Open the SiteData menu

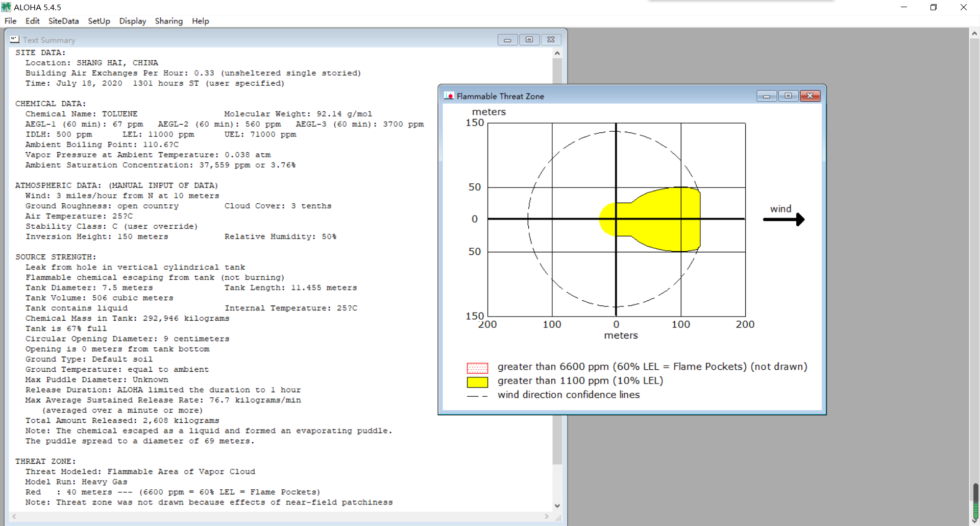point(63,21)
